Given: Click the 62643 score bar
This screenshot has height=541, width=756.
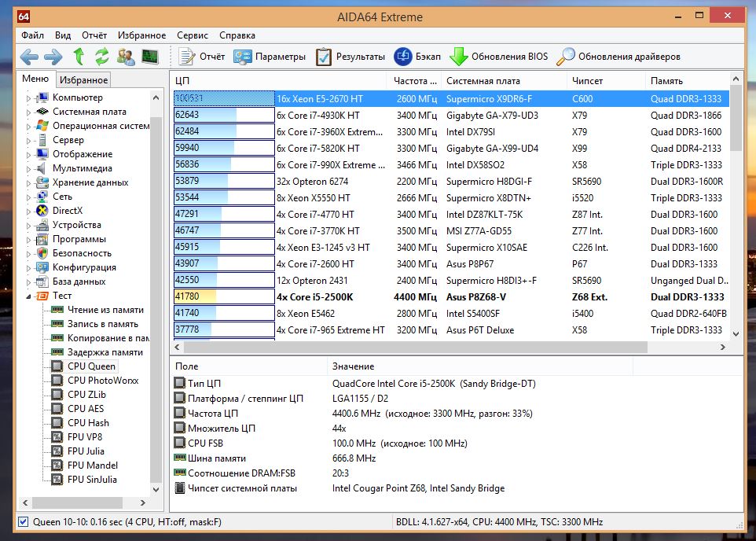Looking at the screenshot, I should pos(224,115).
